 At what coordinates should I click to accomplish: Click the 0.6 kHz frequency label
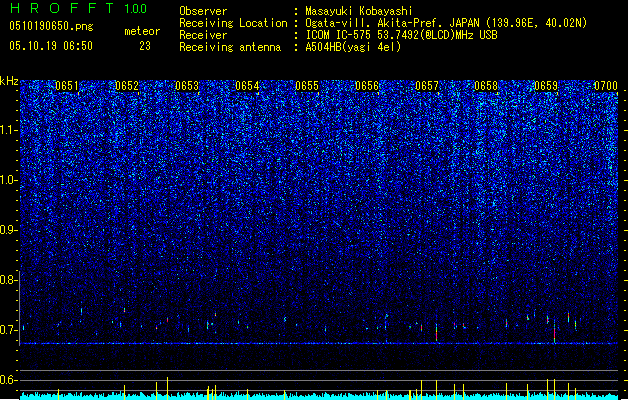[x=9, y=380]
